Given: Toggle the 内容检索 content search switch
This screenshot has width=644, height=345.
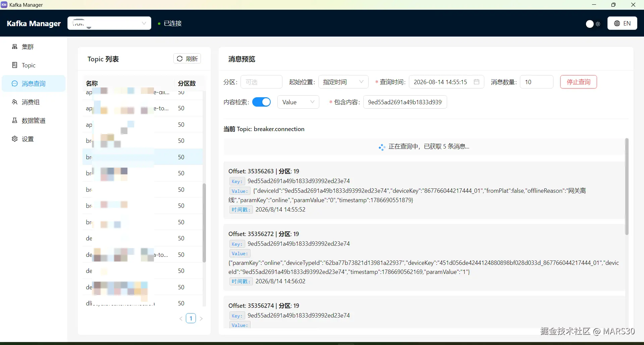Looking at the screenshot, I should coord(261,102).
